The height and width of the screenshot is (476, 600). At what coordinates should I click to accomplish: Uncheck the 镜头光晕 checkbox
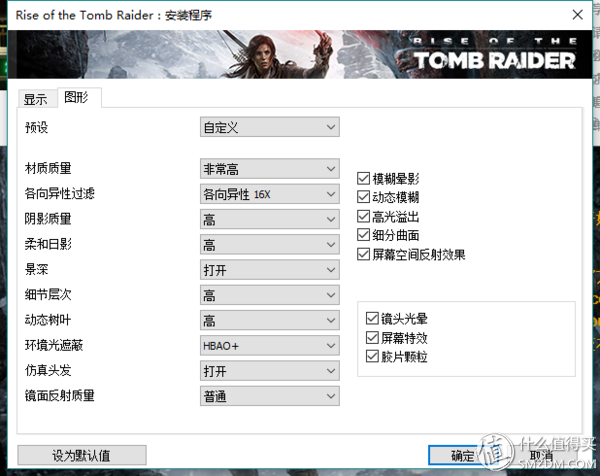coord(372,318)
